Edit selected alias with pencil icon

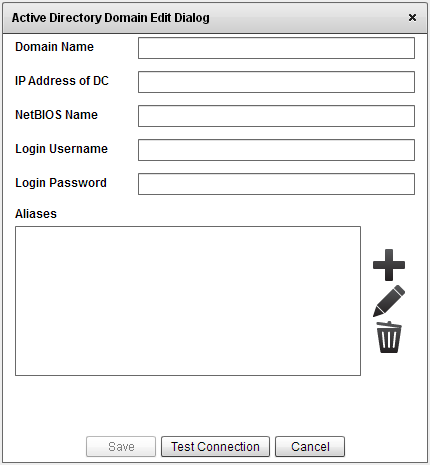(389, 301)
